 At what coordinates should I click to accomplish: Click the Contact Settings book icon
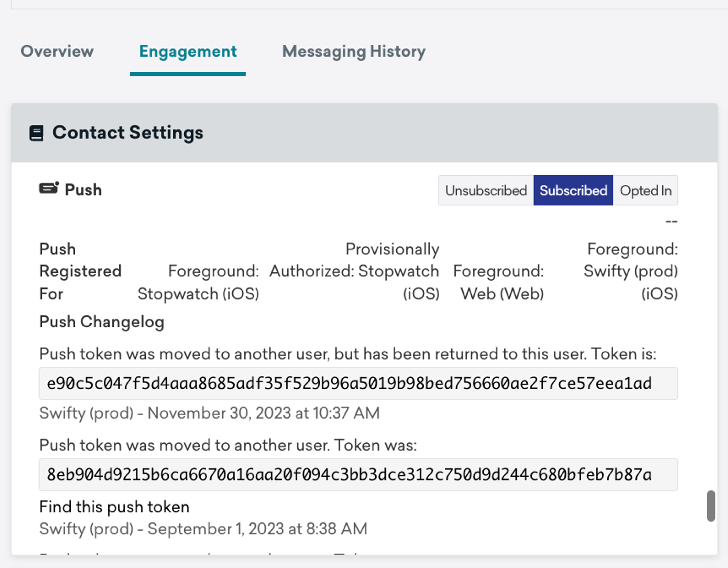[36, 133]
